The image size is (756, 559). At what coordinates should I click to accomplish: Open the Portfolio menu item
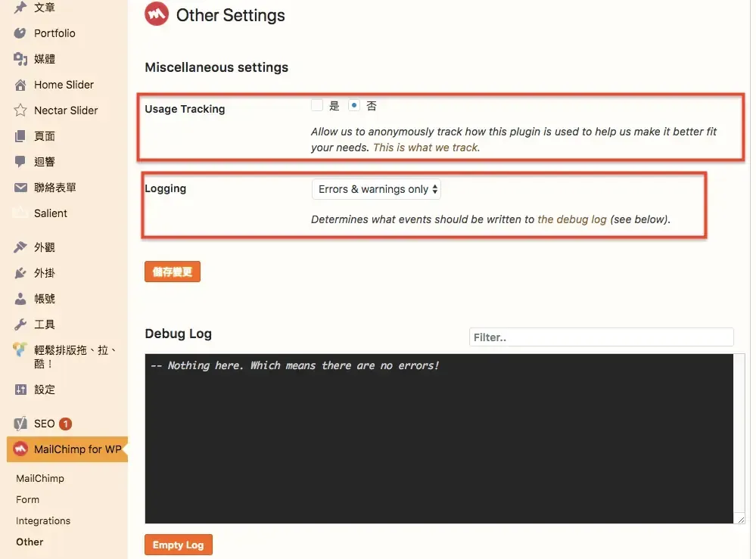point(54,33)
